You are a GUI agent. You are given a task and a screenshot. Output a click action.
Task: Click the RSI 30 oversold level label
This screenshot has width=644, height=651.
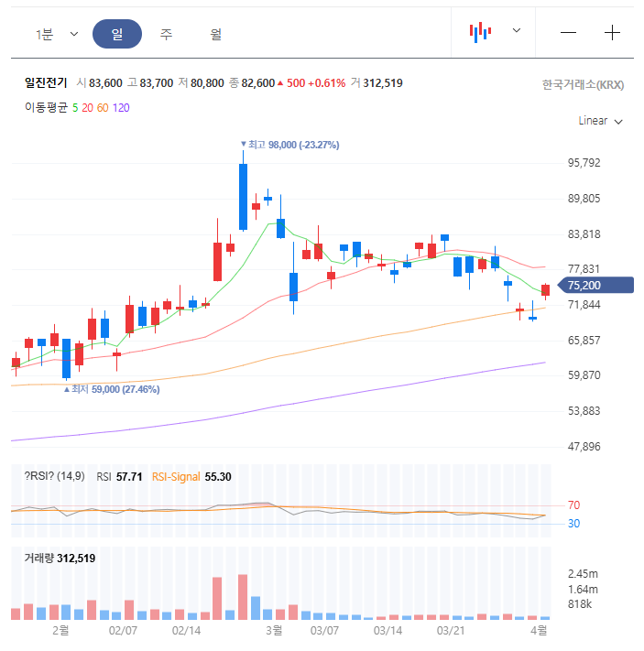click(x=573, y=524)
